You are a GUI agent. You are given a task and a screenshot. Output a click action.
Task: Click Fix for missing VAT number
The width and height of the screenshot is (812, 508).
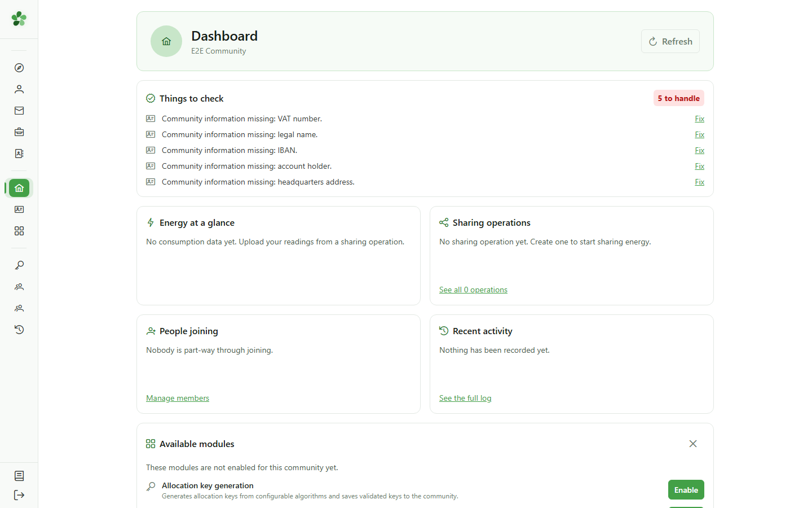[x=700, y=119]
